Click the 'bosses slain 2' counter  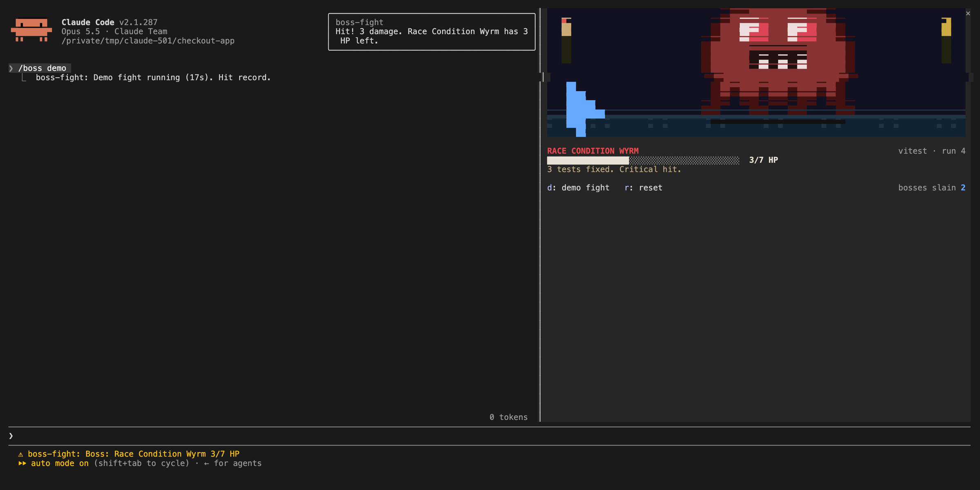932,188
